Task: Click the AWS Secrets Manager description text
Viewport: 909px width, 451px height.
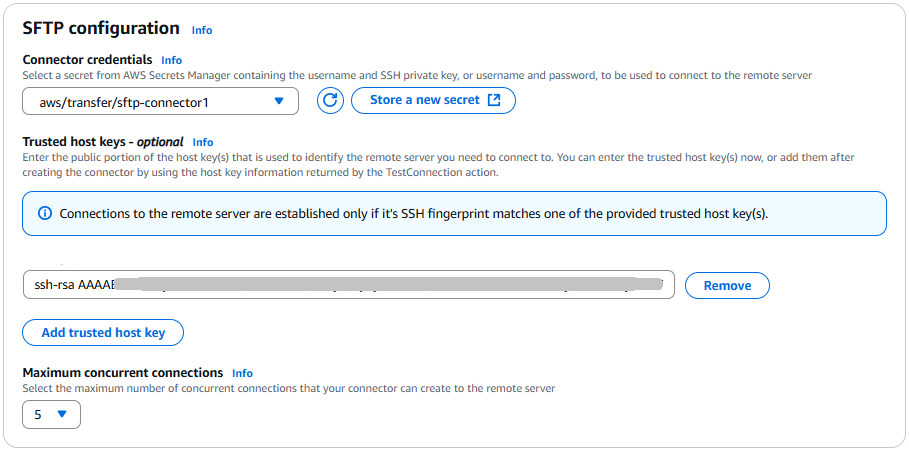Action: click(x=416, y=75)
